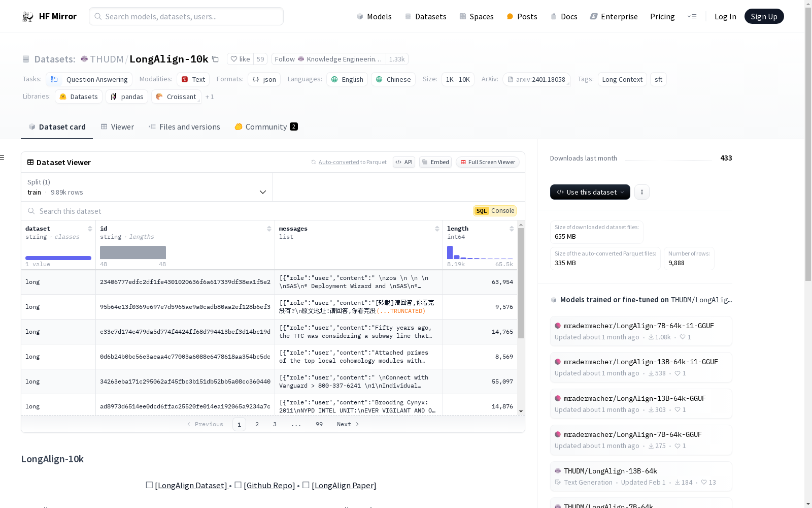Open the Community tab
The height and width of the screenshot is (508, 812).
[266, 127]
